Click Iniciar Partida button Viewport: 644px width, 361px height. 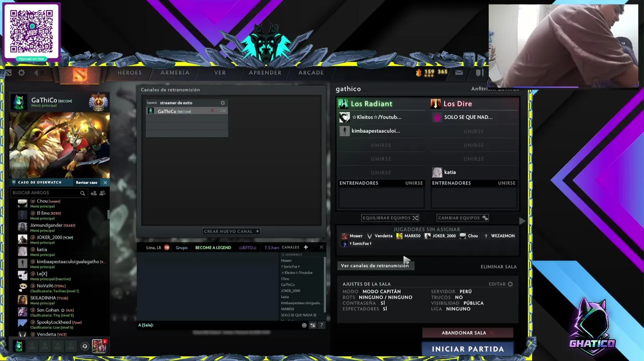click(467, 349)
